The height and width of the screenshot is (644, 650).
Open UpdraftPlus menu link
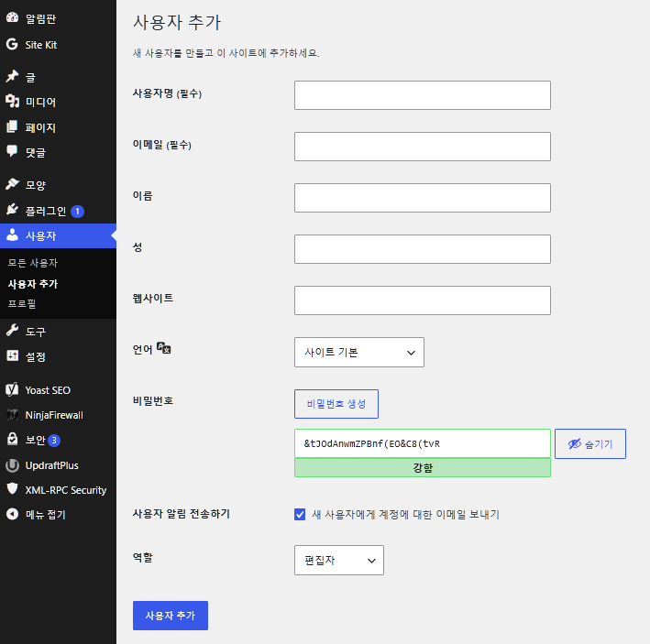pyautogui.click(x=52, y=465)
